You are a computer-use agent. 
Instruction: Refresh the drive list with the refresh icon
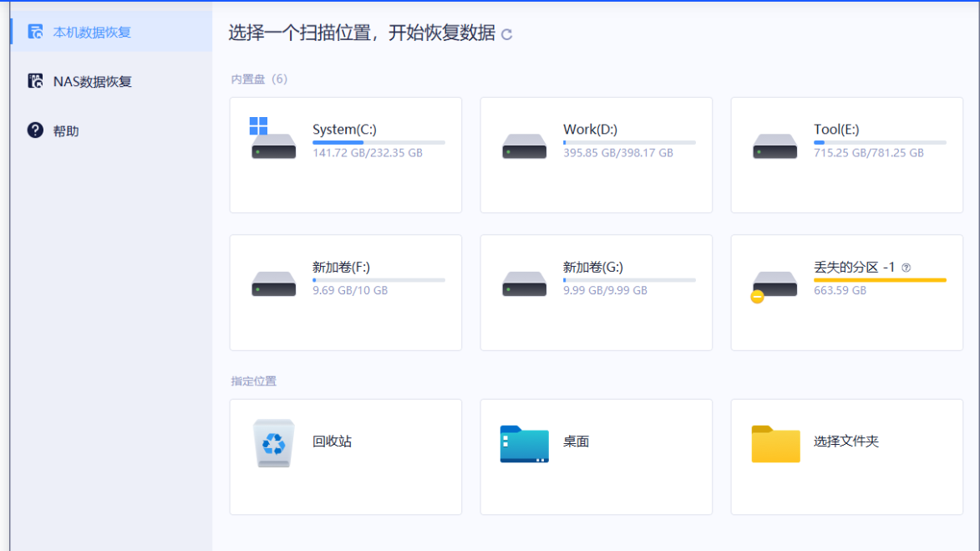pyautogui.click(x=507, y=34)
